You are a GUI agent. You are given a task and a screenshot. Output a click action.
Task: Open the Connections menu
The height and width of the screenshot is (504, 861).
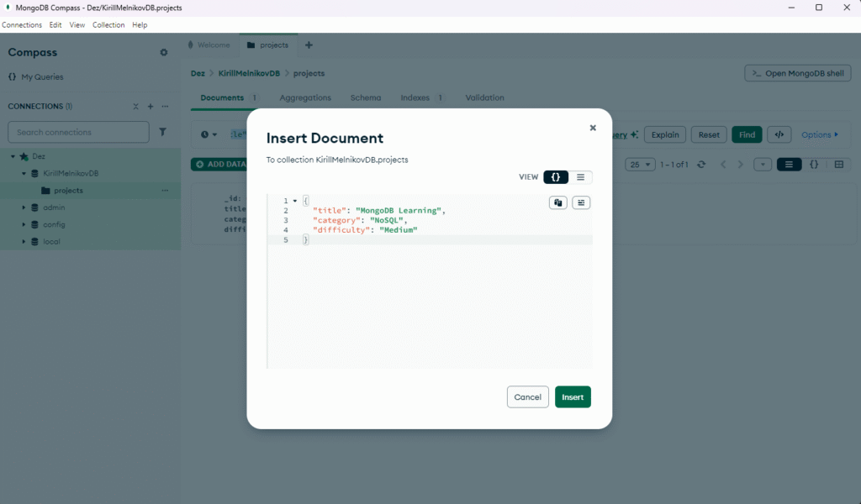pyautogui.click(x=22, y=25)
